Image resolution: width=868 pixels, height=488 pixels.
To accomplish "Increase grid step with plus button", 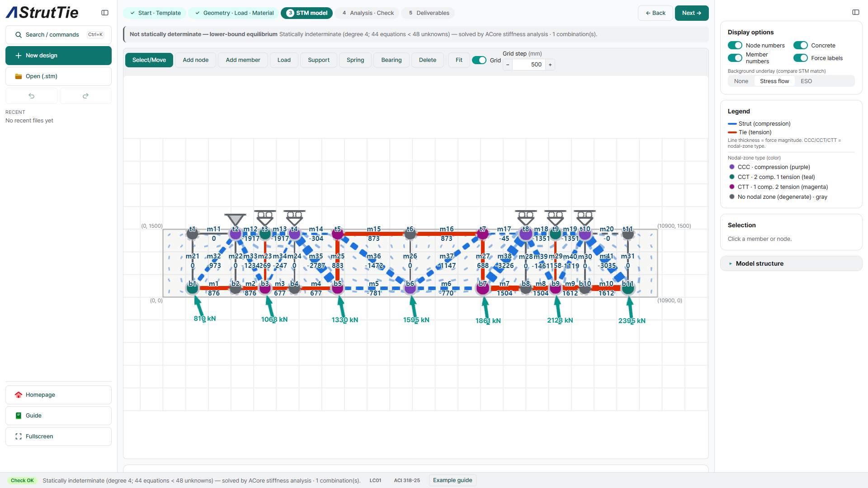I will 550,65.
